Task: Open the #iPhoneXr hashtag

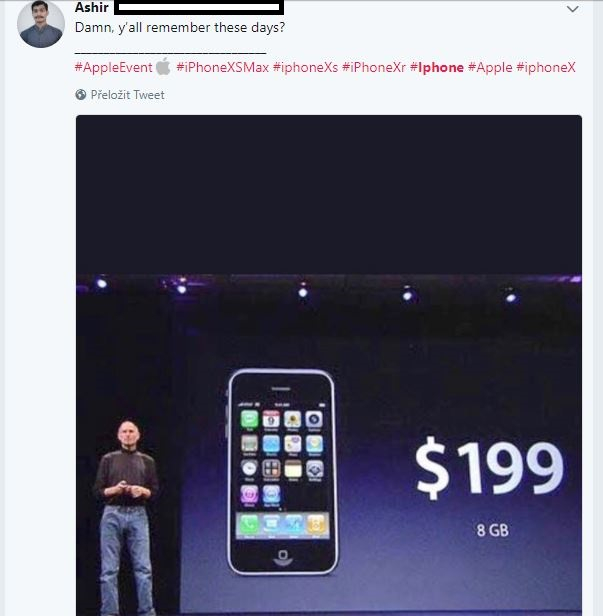Action: coord(374,67)
